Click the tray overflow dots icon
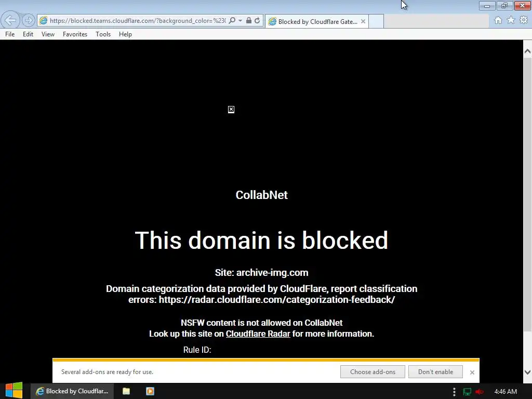 454,392
